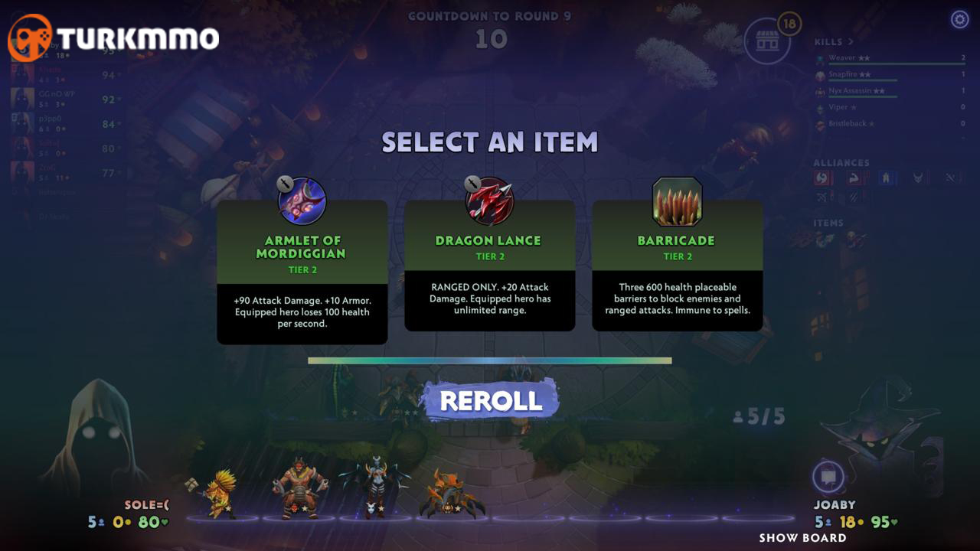Click the item selection timer bar
This screenshot has width=980, height=551.
click(490, 360)
